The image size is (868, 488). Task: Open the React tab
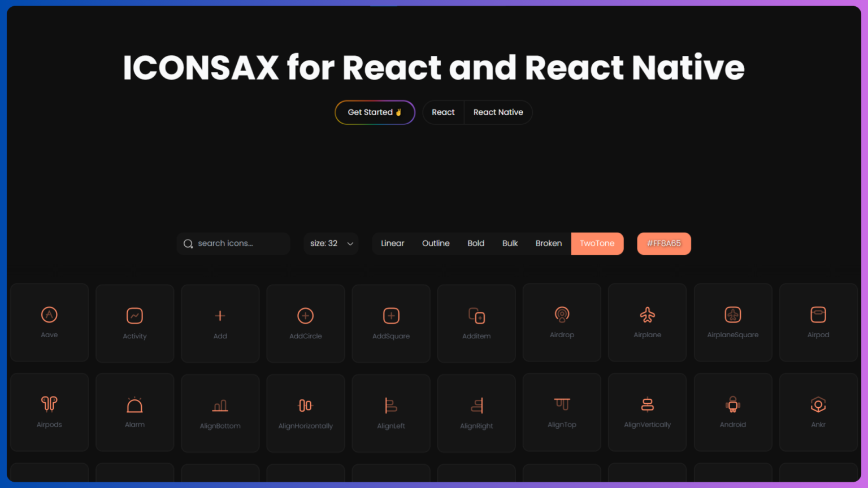(x=443, y=112)
